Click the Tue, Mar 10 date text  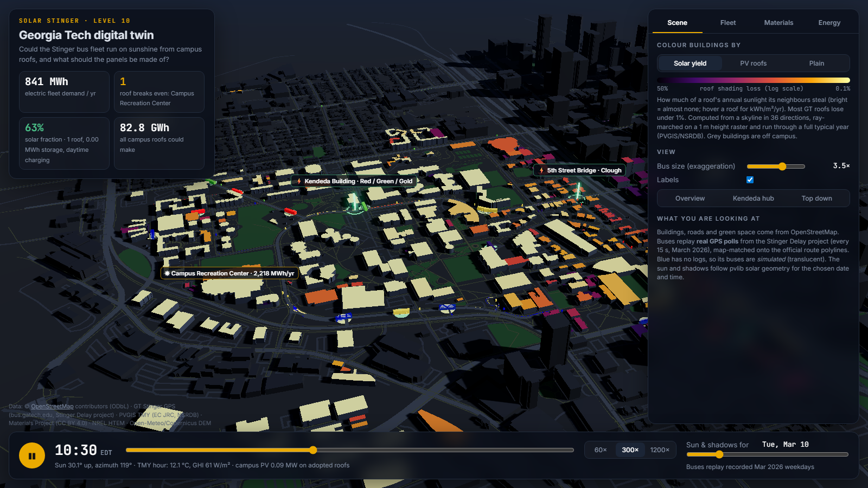785,445
